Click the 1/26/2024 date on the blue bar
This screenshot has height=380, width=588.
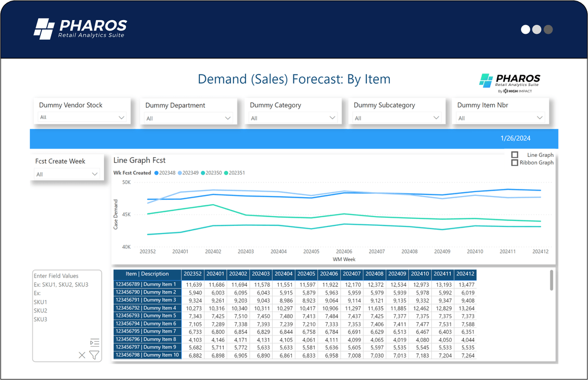(515, 138)
